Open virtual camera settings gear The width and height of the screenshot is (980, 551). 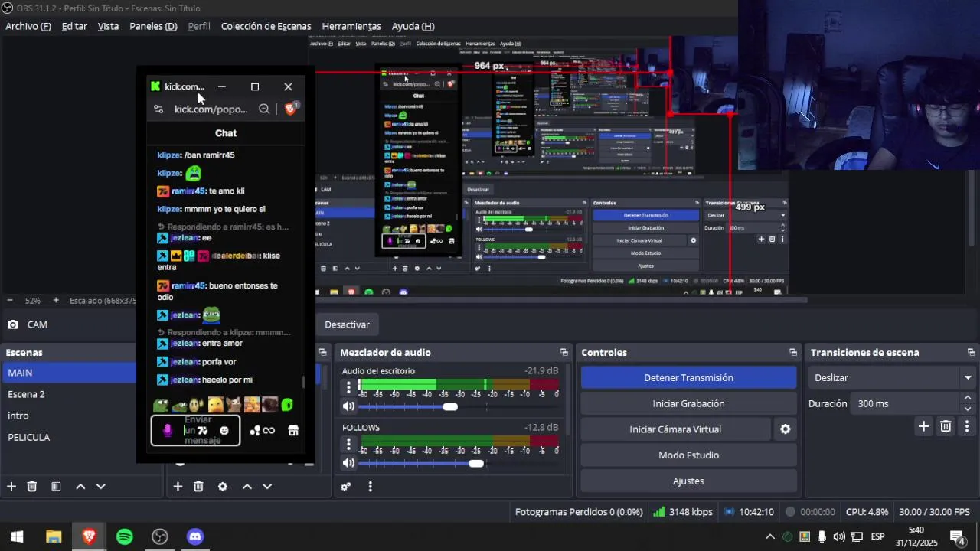point(785,429)
